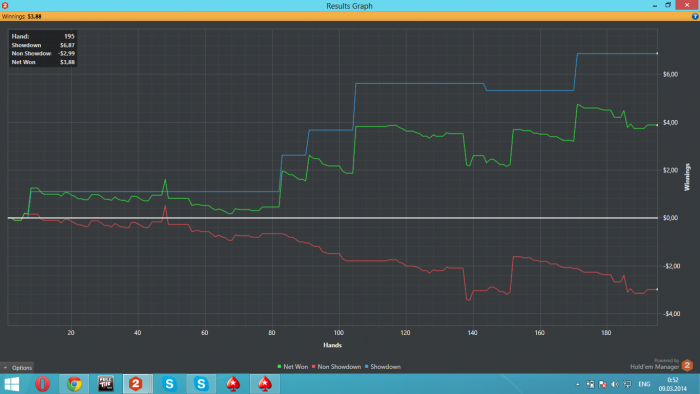
Task: Click the $6,00 y-axis label
Action: point(670,75)
